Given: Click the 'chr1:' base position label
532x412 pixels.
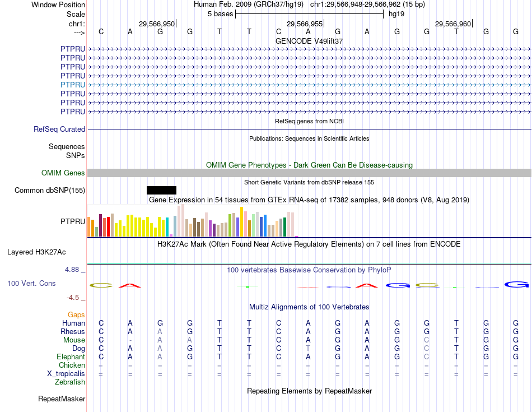Looking at the screenshot, I should click(77, 24).
